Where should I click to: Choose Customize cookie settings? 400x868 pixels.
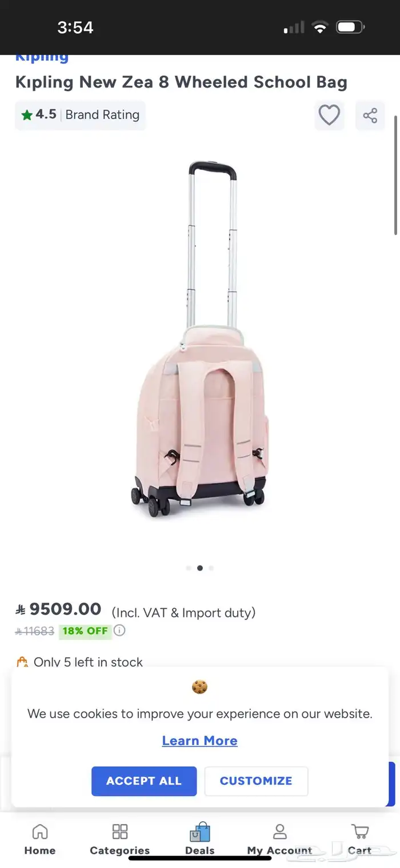pyautogui.click(x=256, y=781)
